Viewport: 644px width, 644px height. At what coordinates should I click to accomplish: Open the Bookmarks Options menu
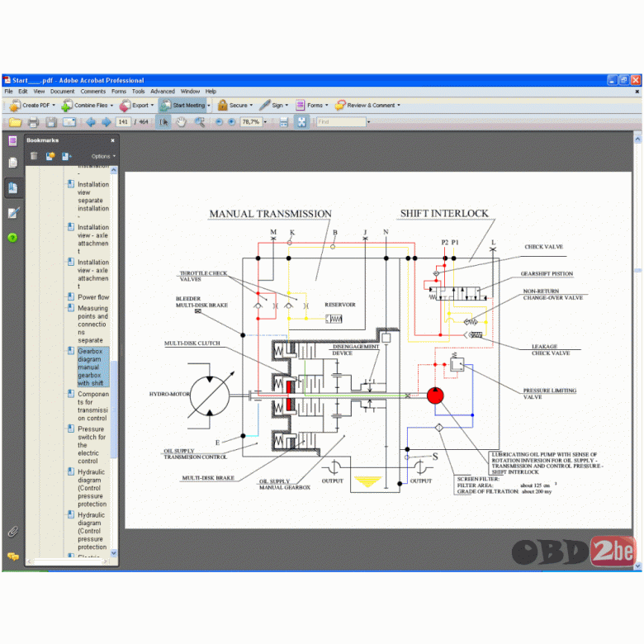[x=103, y=157]
